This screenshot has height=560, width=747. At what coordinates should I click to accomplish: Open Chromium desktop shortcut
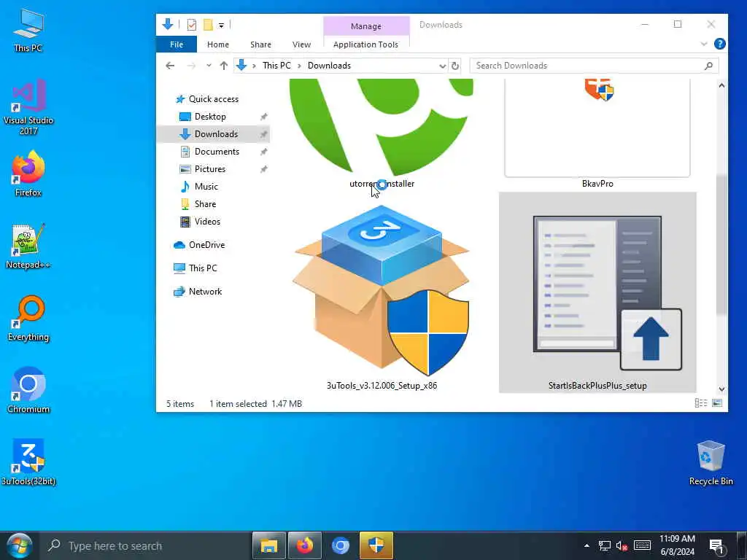click(x=28, y=390)
